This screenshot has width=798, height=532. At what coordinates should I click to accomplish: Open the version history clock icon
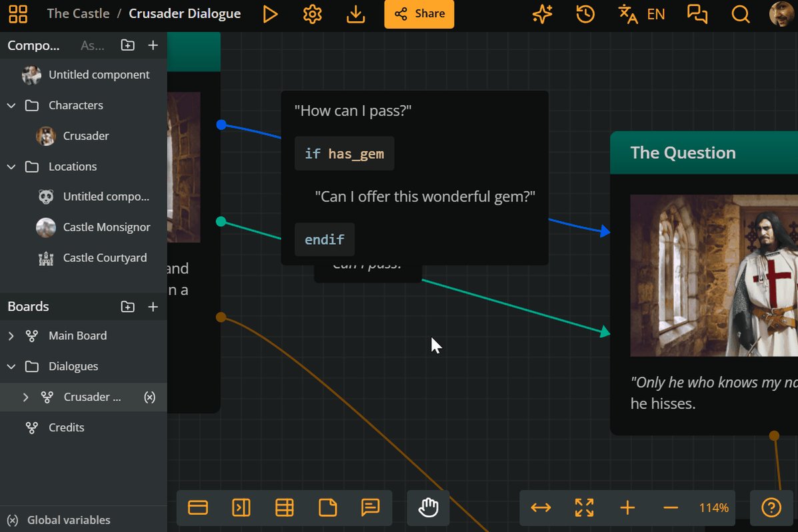coord(585,14)
